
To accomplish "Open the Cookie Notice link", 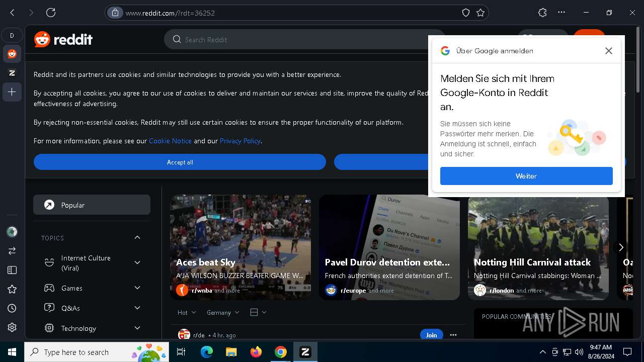I will point(170,141).
